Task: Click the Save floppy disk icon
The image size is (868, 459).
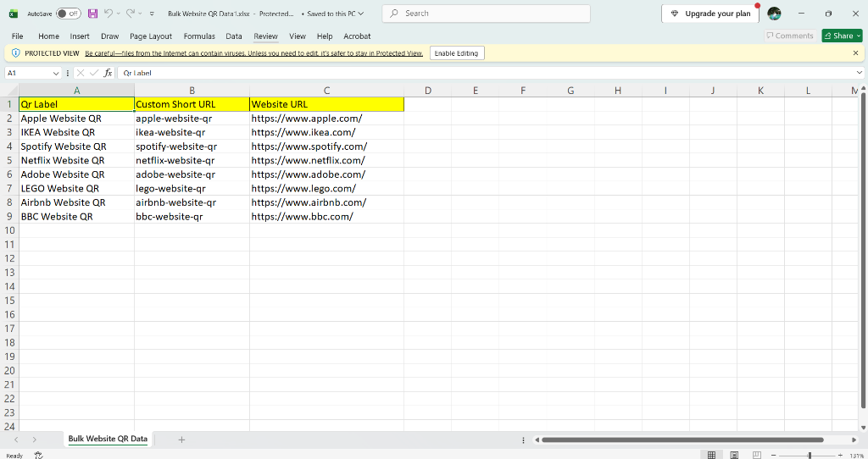Action: coord(92,14)
